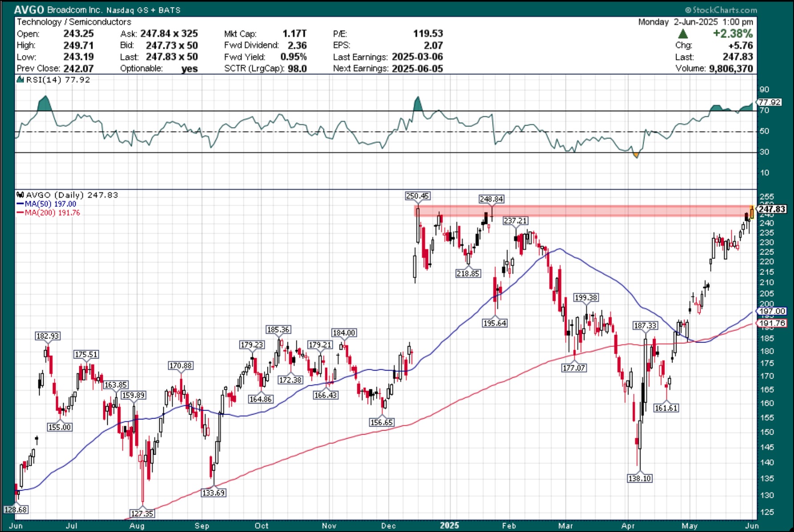Screen dimensions: 794x532
Task: Click the RSI(14) legend area icon
Action: point(20,80)
